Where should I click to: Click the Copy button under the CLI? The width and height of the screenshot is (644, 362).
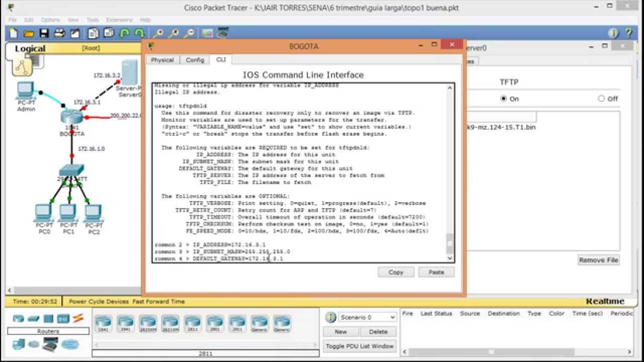coord(396,272)
